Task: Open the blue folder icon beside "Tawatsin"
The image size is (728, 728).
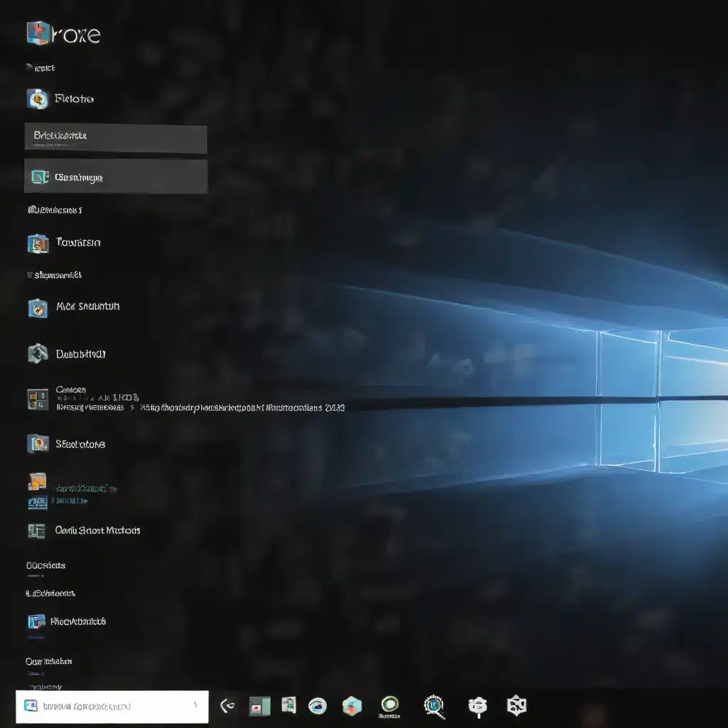Action: click(x=38, y=244)
